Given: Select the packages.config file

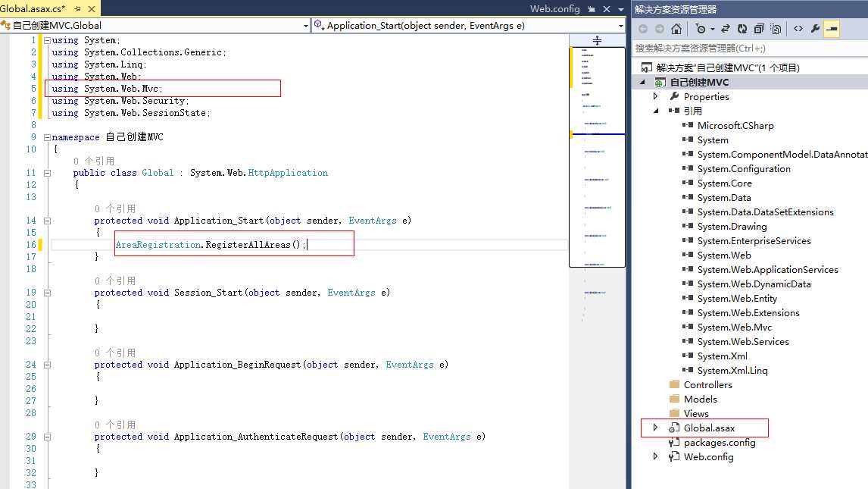Looking at the screenshot, I should pos(720,443).
